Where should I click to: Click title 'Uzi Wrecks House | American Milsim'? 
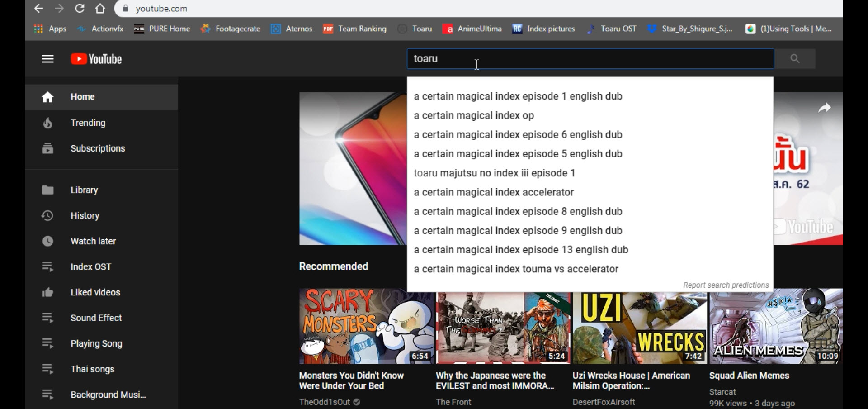click(631, 380)
